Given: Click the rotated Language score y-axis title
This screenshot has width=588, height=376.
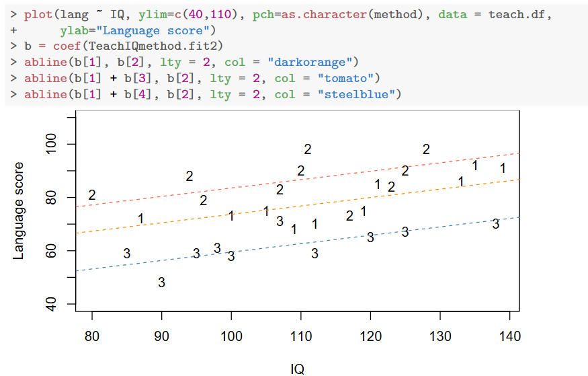Looking at the screenshot, I should tap(19, 211).
